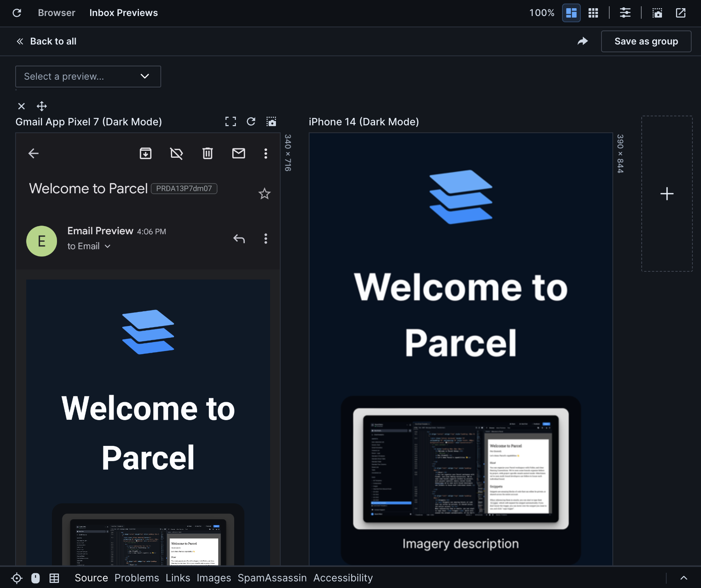Star the Welcome to Parcel email
701x588 pixels.
click(x=265, y=194)
